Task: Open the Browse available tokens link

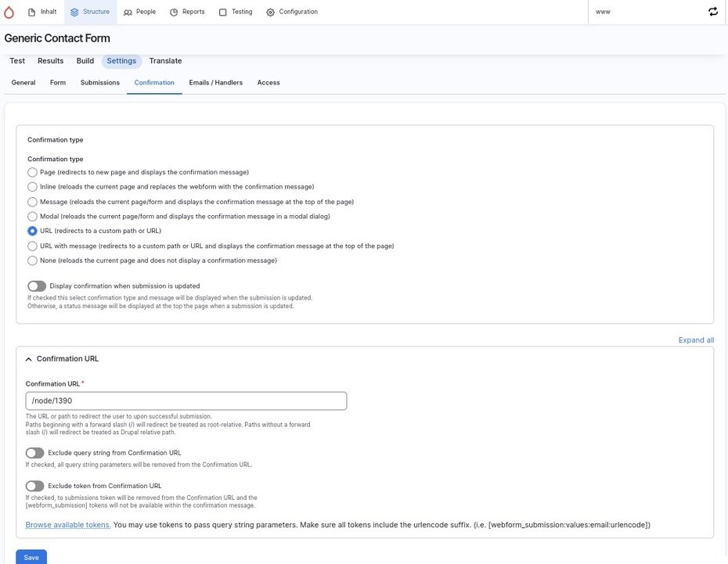Action: (68, 525)
